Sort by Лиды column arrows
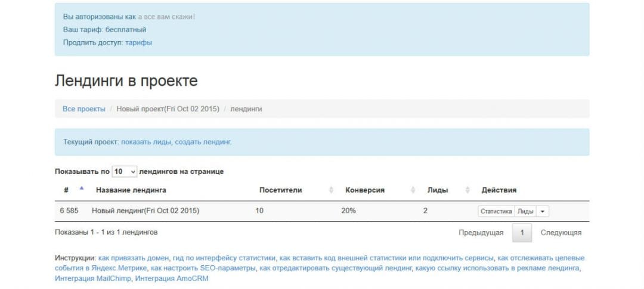Image resolution: width=644 pixels, height=289 pixels. pos(467,190)
